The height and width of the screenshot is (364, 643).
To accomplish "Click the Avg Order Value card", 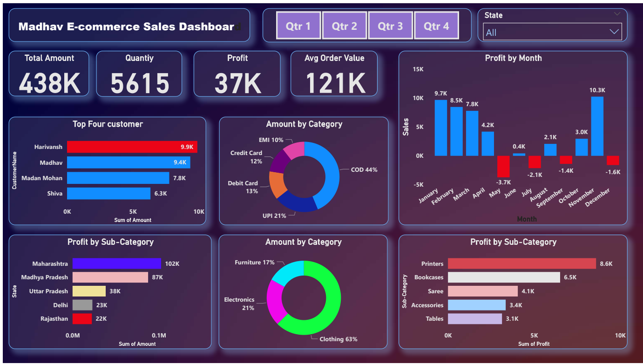I will point(334,74).
